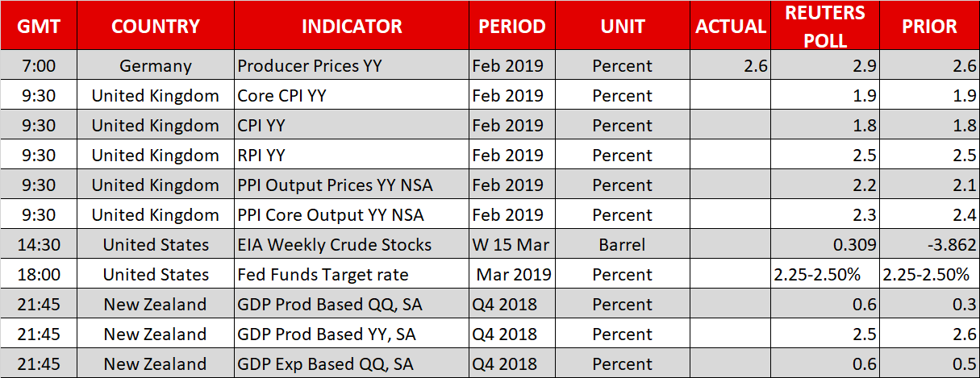Select the PERIOD column header
This screenshot has width=980, height=378.
coord(511,26)
